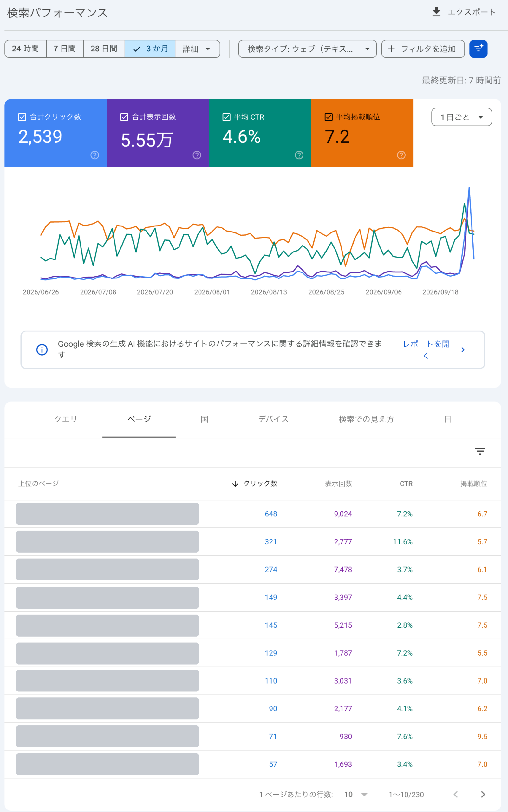Switch to the クエリ tab

(x=66, y=419)
